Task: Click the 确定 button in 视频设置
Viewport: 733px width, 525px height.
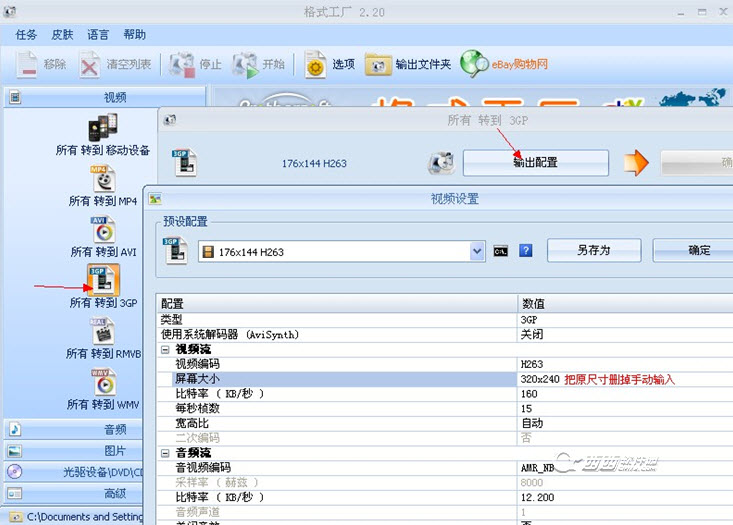Action: (693, 251)
